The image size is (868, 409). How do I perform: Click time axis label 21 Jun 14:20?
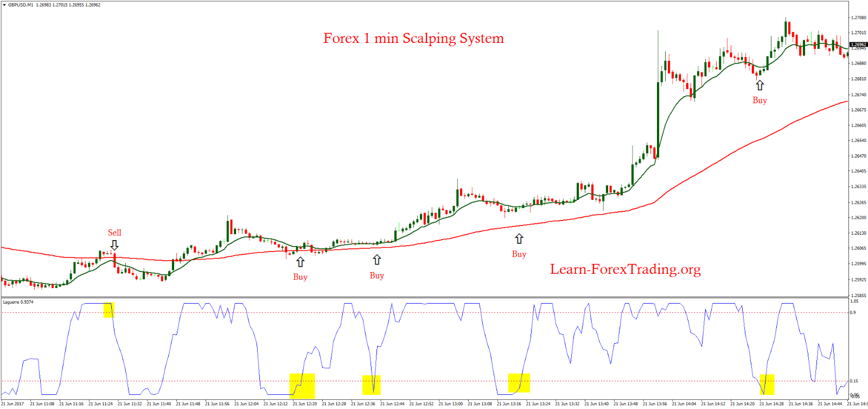[x=743, y=404]
